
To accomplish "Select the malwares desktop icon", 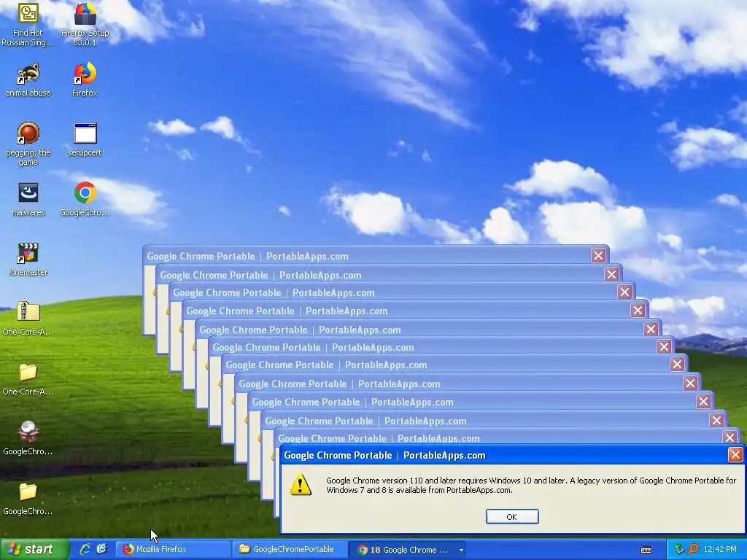I will tap(28, 200).
